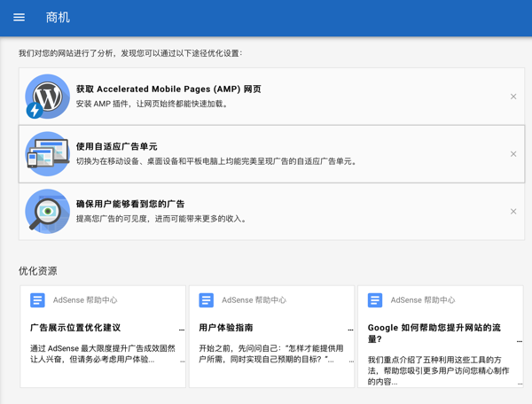Screen dimensions: 532x404
Task: Click 提高您广告的可见度 description text
Action: pyautogui.click(x=161, y=219)
